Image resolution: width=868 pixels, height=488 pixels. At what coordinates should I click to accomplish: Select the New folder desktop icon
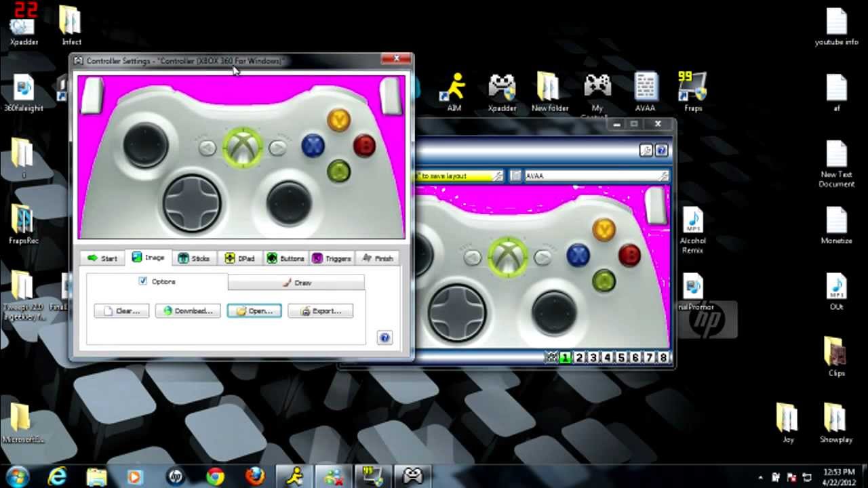tap(549, 91)
